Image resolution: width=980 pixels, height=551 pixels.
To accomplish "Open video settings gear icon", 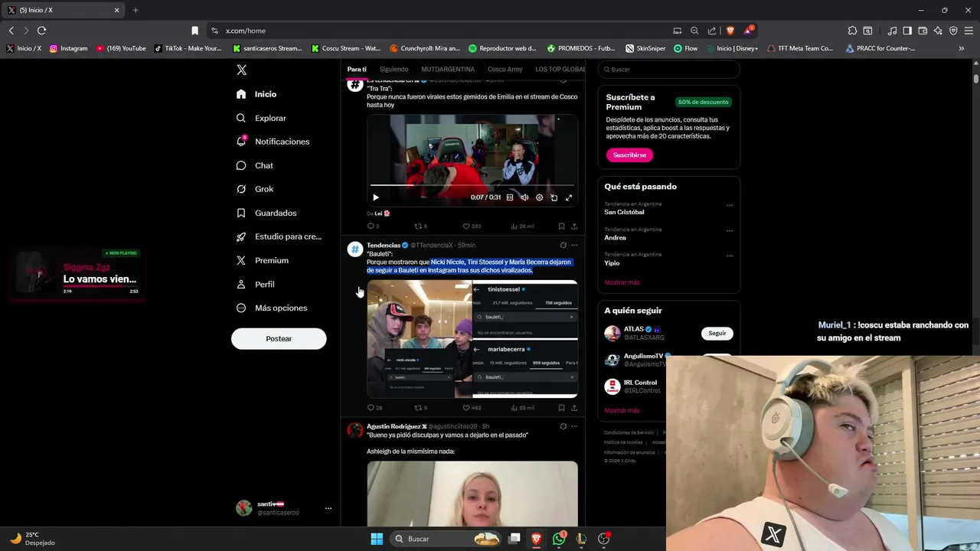I will pos(539,197).
